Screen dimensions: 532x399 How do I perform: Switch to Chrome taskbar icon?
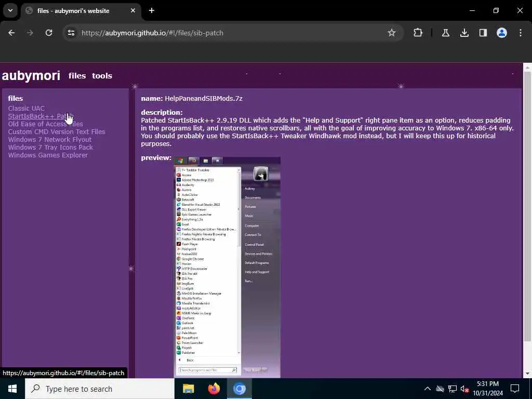[x=239, y=389]
